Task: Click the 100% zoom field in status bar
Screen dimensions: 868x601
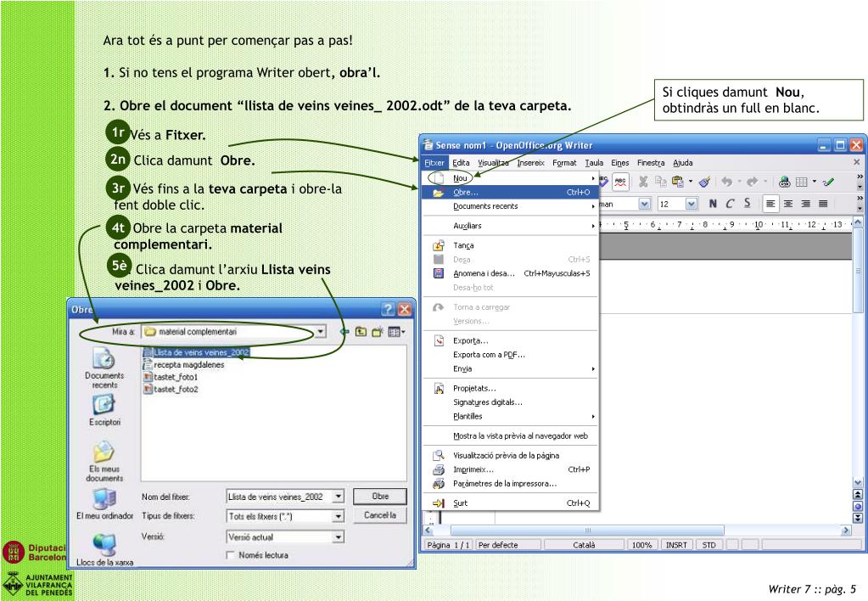Action: pos(641,545)
